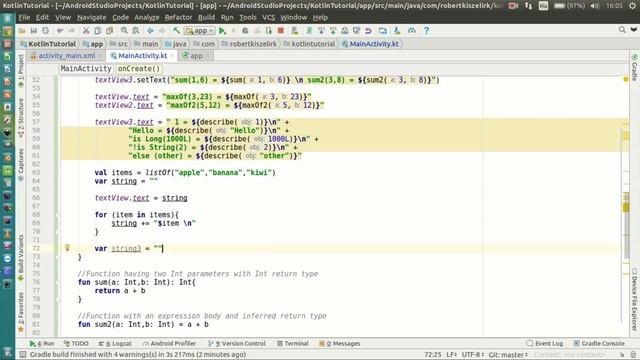Click the network arrows tray icon
640x360 pixels.
528,5
